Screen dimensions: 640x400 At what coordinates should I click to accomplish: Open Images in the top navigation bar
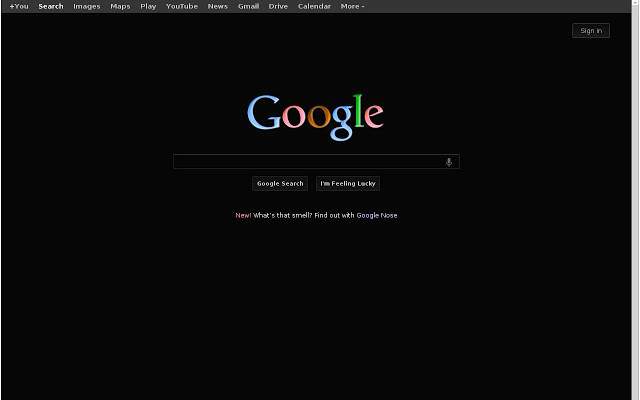click(87, 6)
